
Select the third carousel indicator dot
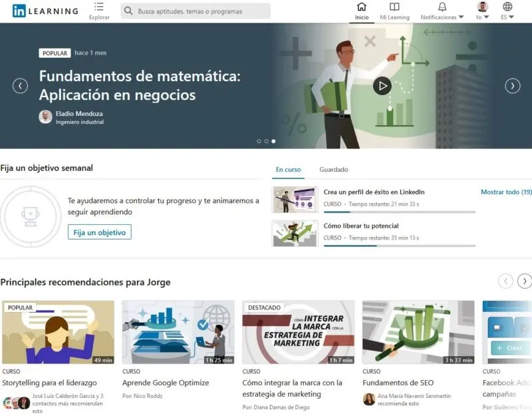tap(272, 140)
